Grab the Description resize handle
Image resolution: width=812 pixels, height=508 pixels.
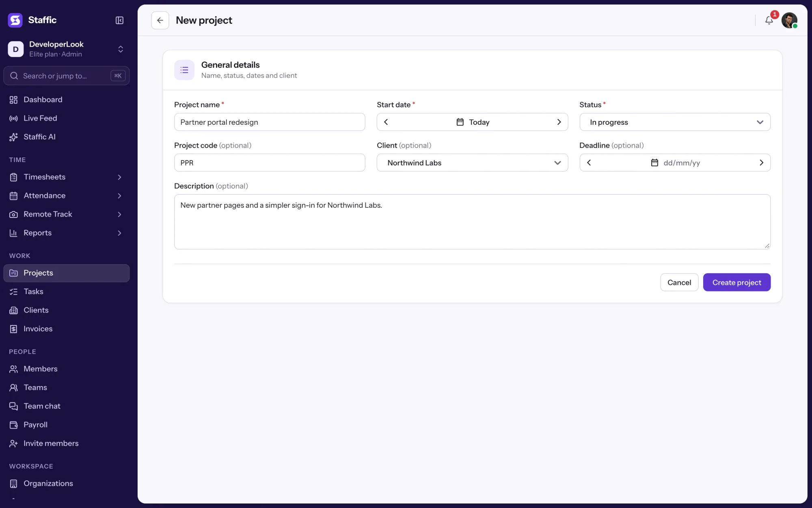[x=767, y=245]
